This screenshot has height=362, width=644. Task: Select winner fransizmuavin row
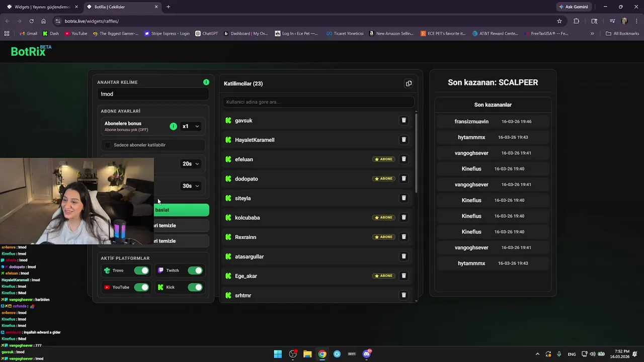coord(493,121)
